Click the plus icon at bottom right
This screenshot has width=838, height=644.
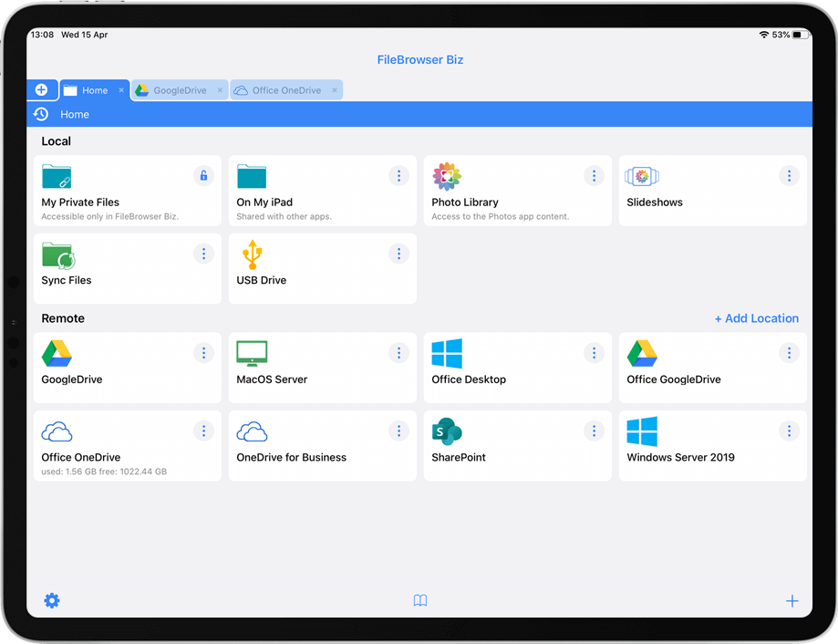(x=792, y=601)
